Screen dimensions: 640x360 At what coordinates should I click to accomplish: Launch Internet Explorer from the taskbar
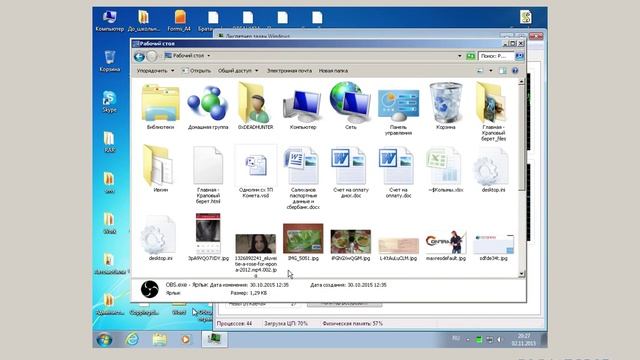pyautogui.click(x=132, y=339)
